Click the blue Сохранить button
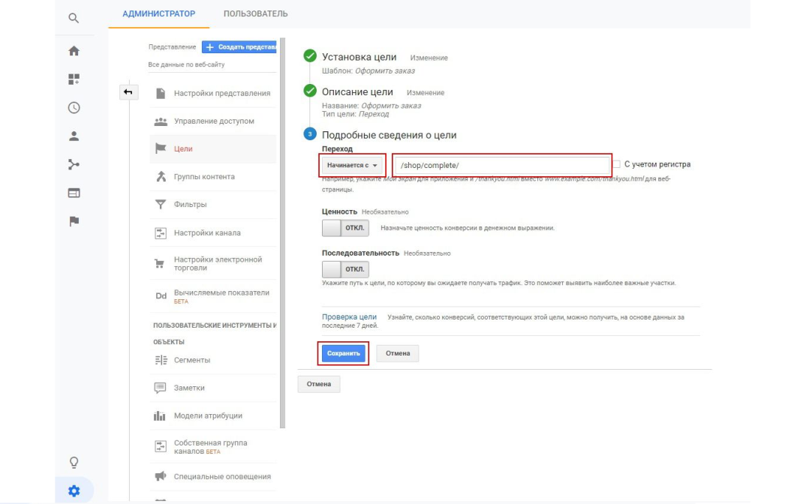This screenshot has height=504, width=812. [x=344, y=353]
